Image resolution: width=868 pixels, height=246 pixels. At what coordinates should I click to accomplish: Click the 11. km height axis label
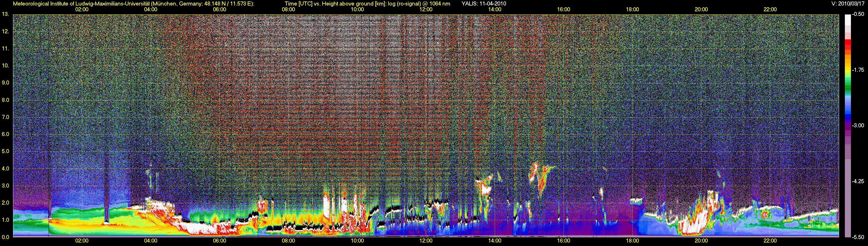pos(5,49)
